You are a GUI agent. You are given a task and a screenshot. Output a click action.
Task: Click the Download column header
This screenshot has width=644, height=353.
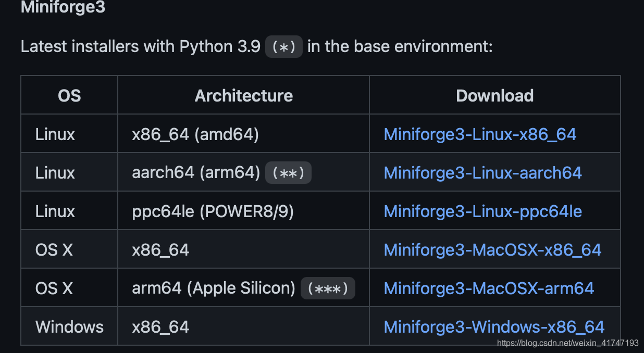494,96
